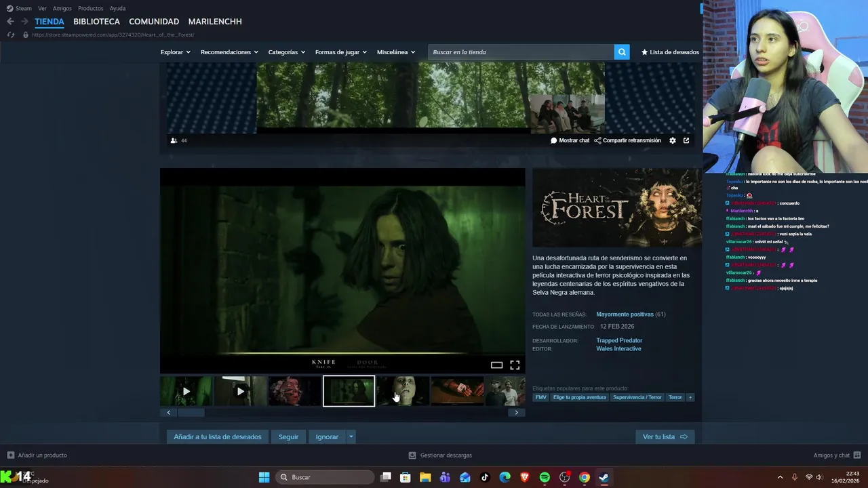Open the Recomendaciones dropdown menu

tap(229, 52)
